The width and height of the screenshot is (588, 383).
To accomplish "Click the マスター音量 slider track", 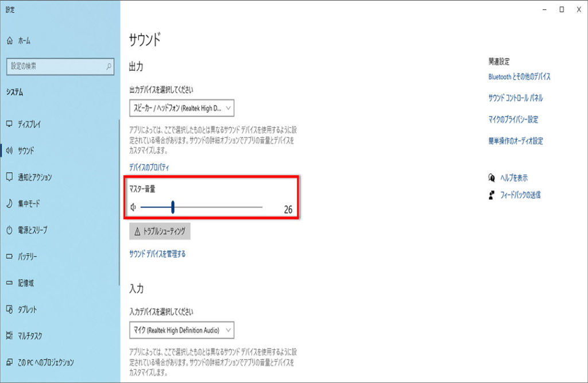I will [218, 207].
